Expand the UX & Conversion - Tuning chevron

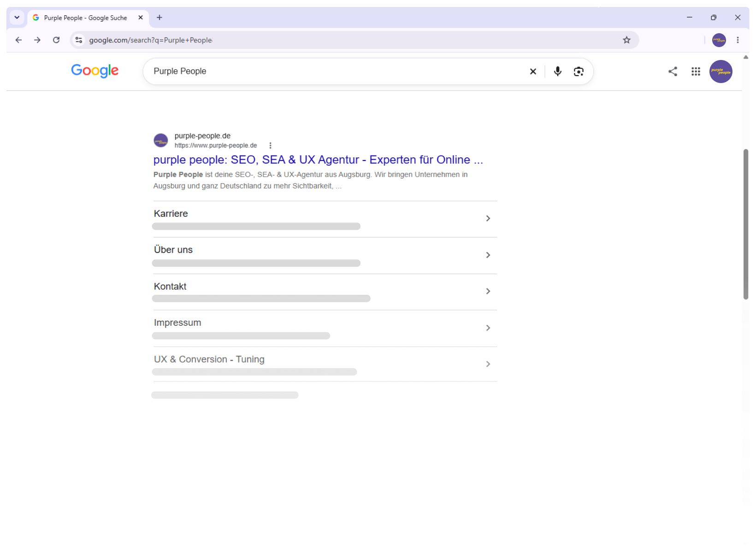pos(488,364)
